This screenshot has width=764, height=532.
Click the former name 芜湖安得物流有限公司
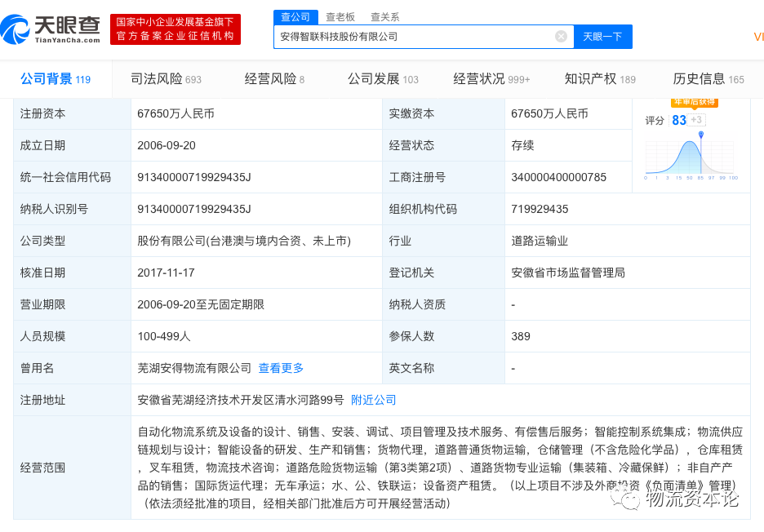(x=194, y=368)
